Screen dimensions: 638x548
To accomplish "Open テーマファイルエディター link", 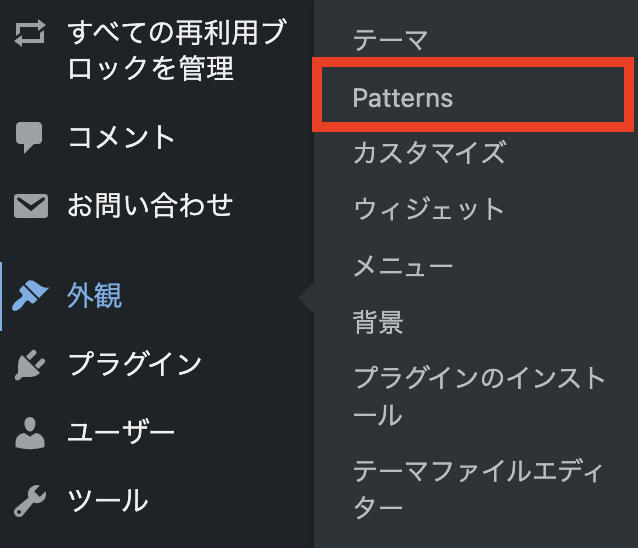I will click(x=478, y=489).
